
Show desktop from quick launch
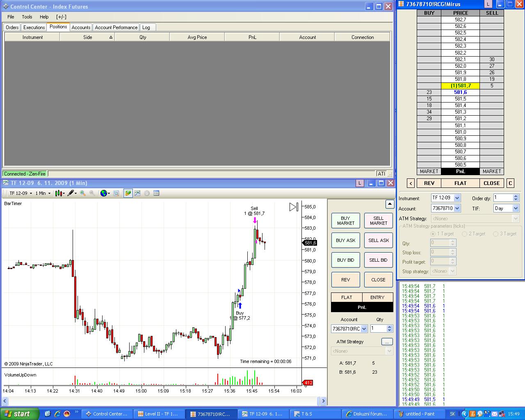(x=48, y=414)
